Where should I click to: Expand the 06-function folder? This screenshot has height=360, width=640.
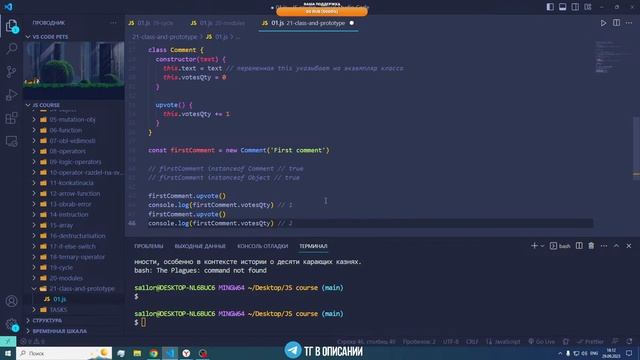(x=73, y=130)
